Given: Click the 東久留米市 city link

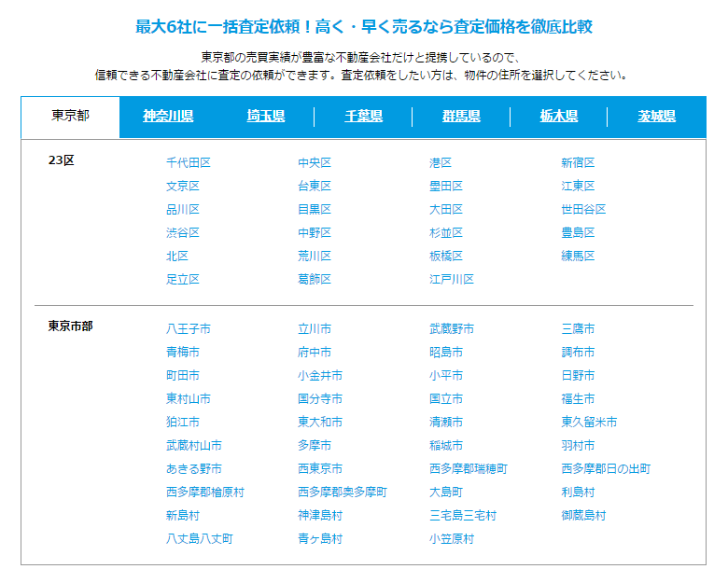Looking at the screenshot, I should pos(589,422).
